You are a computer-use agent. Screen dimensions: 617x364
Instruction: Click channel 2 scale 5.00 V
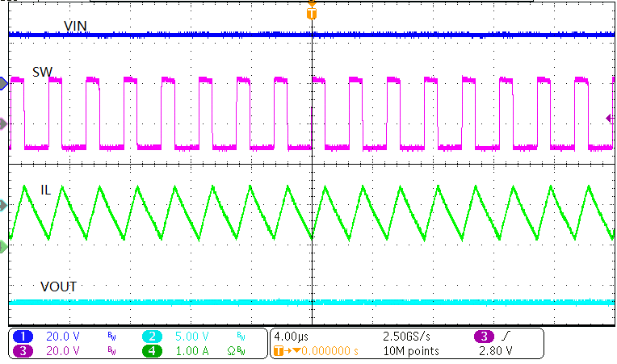[x=191, y=337]
